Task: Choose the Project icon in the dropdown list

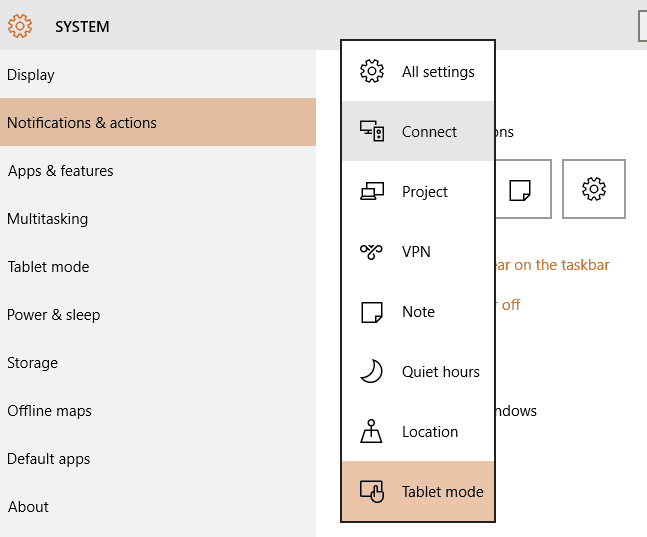Action: [x=372, y=192]
